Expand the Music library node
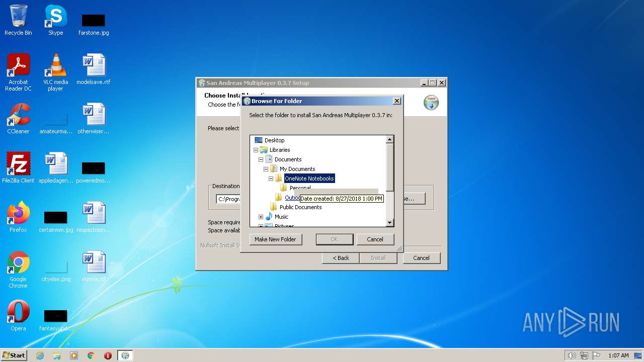This screenshot has height=362, width=644. click(261, 217)
